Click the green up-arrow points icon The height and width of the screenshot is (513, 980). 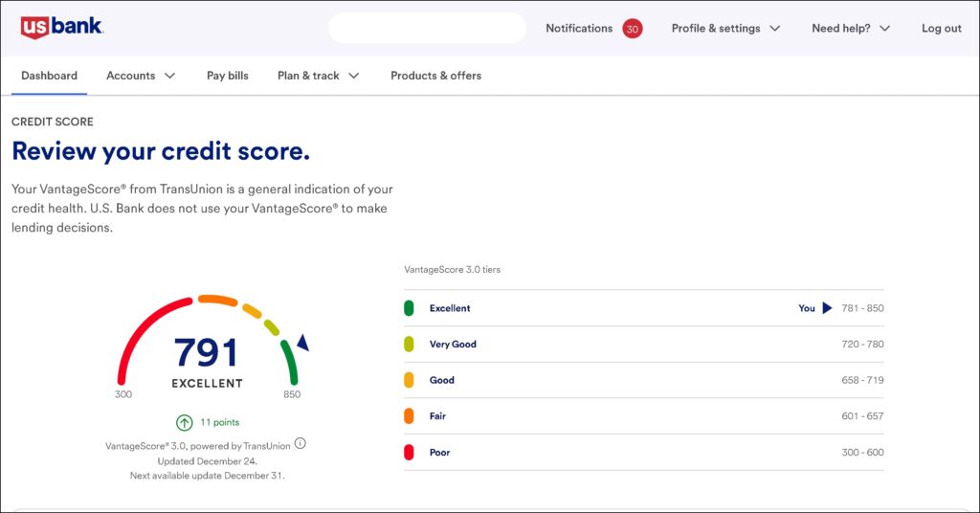pyautogui.click(x=184, y=422)
